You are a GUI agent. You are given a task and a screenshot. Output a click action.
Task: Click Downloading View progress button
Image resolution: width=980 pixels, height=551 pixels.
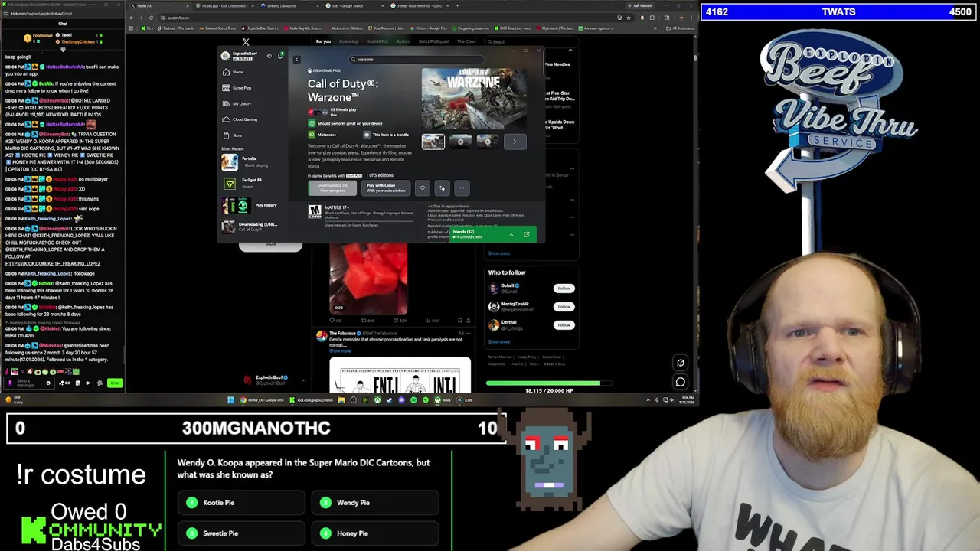click(333, 187)
